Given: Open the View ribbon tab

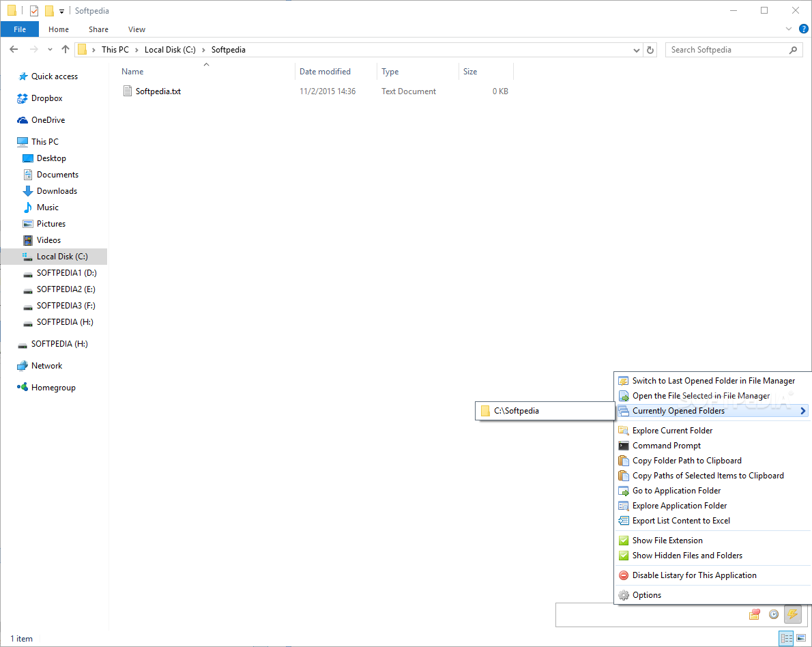Looking at the screenshot, I should (x=136, y=29).
